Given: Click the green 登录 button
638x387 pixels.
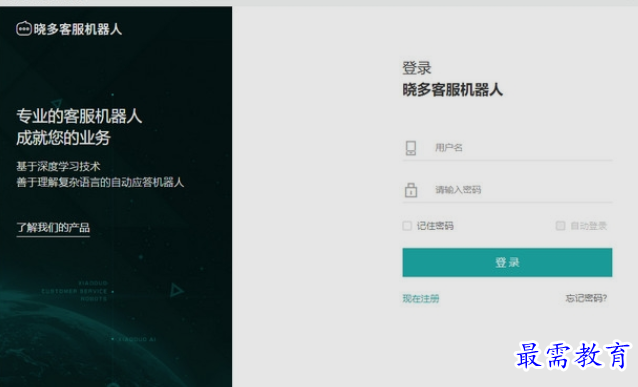Looking at the screenshot, I should (x=507, y=262).
